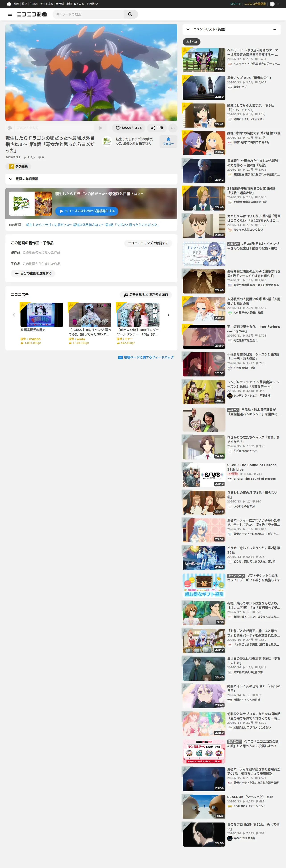Open すずきつづみ birthday notice thumbnail
The width and height of the screenshot is (286, 868).
pos(204,254)
